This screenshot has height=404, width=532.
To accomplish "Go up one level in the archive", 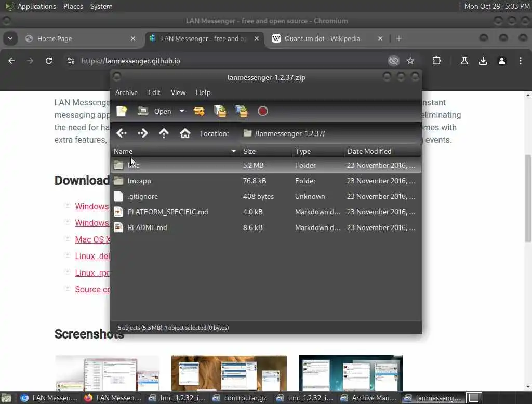I will [164, 133].
